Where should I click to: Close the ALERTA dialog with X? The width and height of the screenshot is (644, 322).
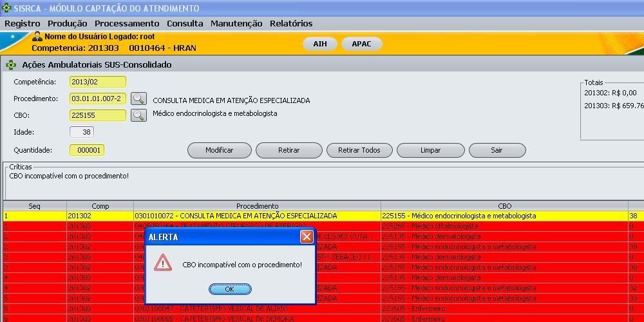pos(307,236)
